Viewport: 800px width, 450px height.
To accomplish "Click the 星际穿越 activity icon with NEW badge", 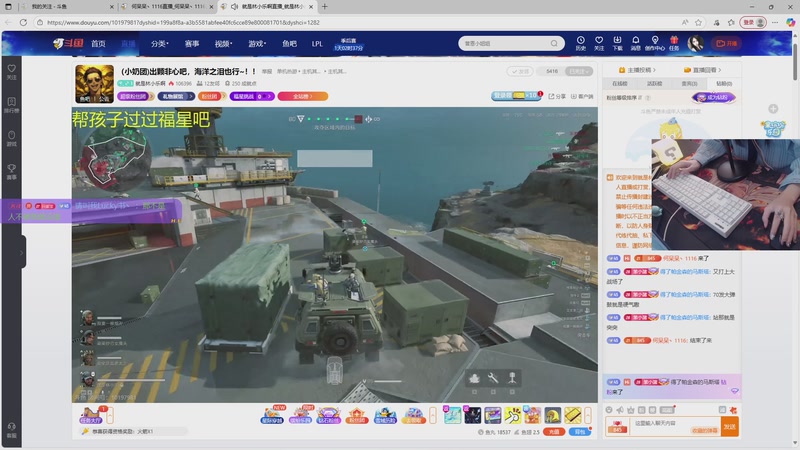I will [x=272, y=415].
